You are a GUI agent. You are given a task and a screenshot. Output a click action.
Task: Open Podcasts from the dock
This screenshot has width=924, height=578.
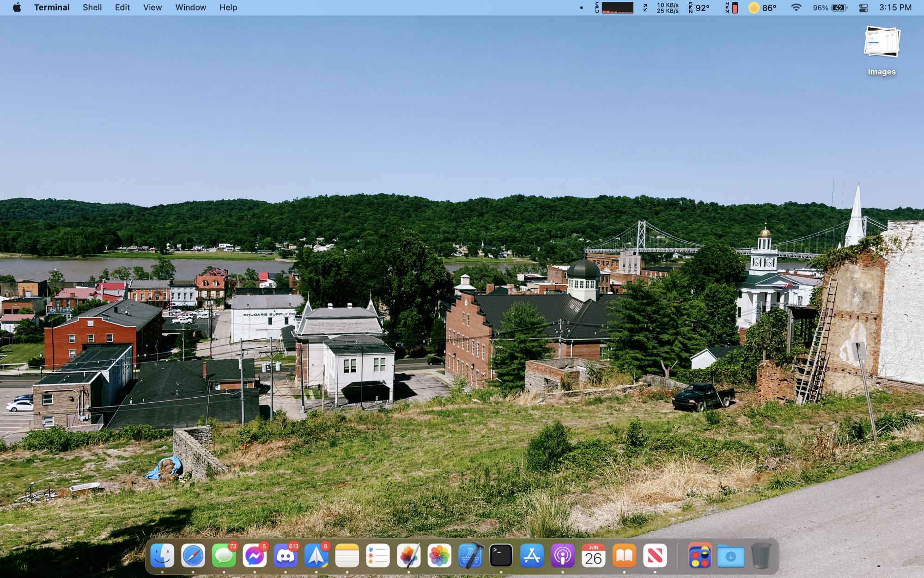tap(563, 555)
